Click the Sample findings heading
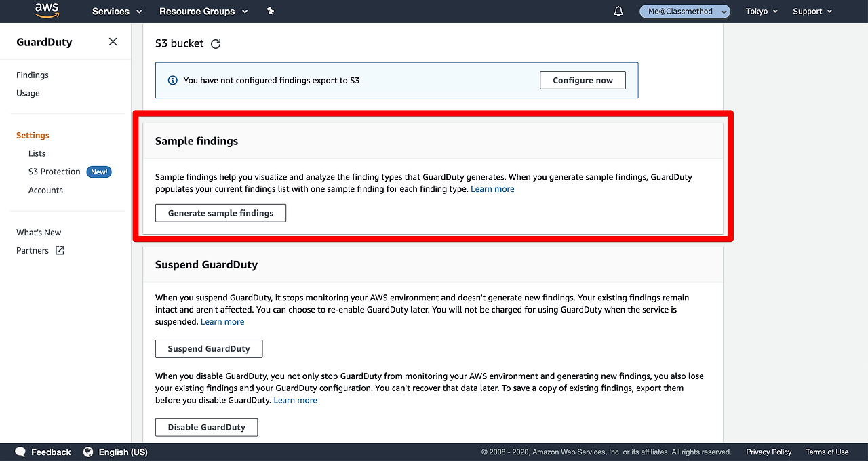 pos(197,141)
